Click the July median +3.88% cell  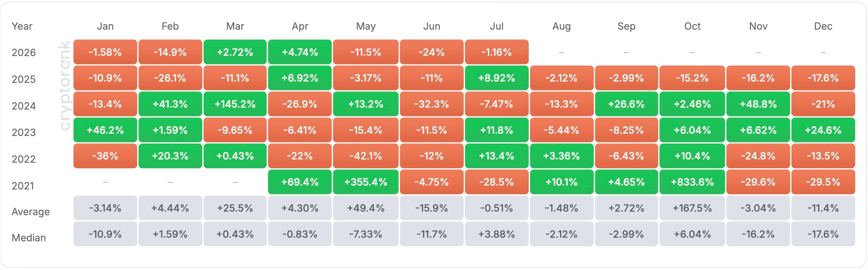click(496, 234)
